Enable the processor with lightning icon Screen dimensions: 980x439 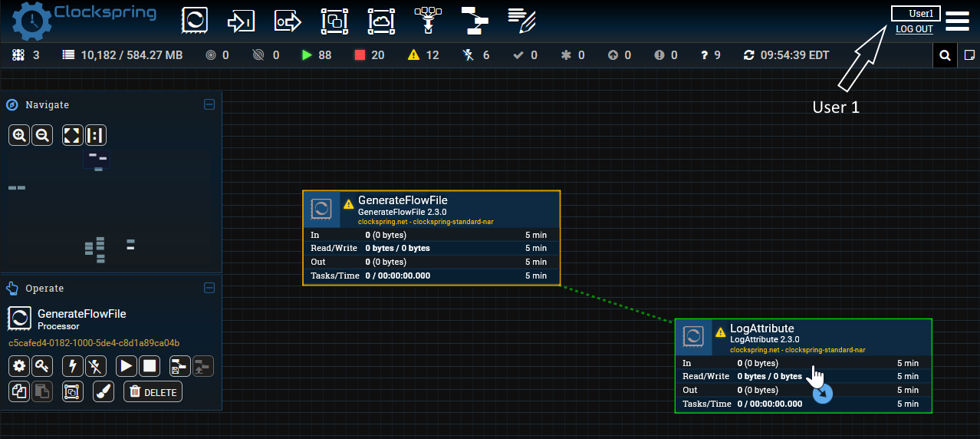pos(73,366)
